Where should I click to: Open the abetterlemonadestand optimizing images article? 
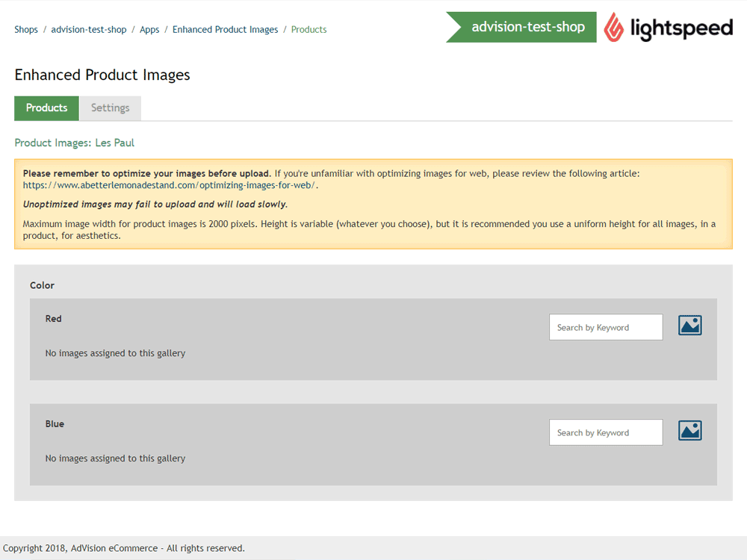(x=169, y=185)
